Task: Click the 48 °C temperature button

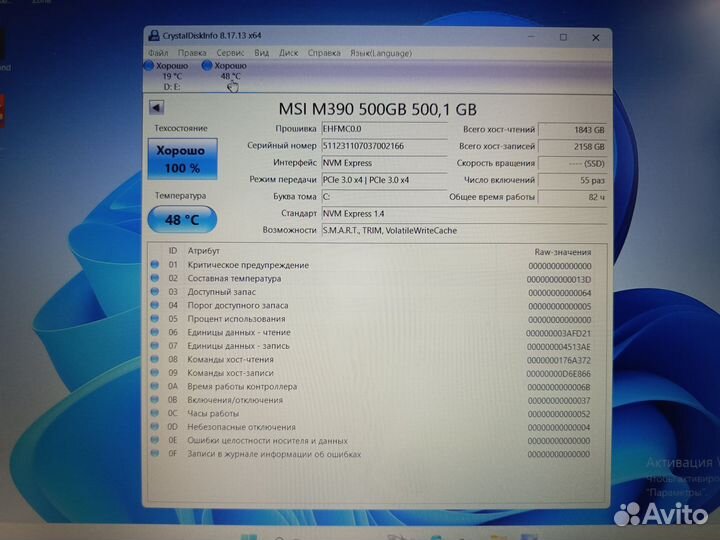Action: [x=182, y=219]
